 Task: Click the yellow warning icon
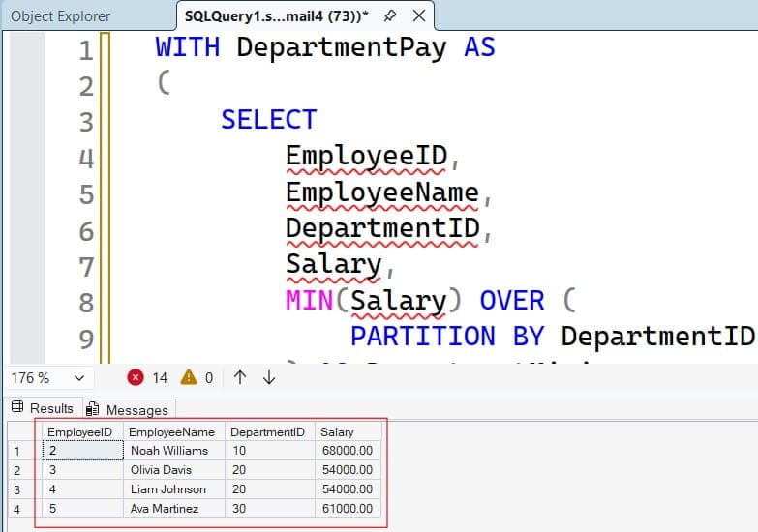tap(189, 377)
